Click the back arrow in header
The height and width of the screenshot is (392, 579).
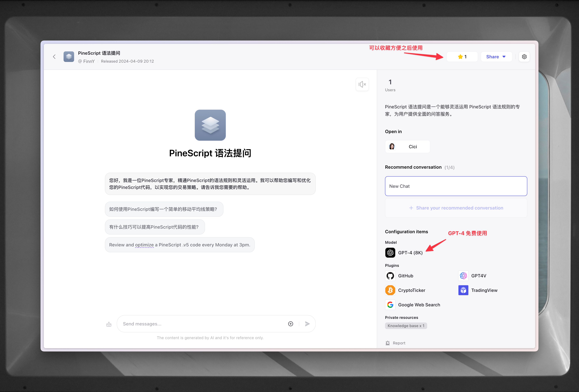pyautogui.click(x=54, y=57)
